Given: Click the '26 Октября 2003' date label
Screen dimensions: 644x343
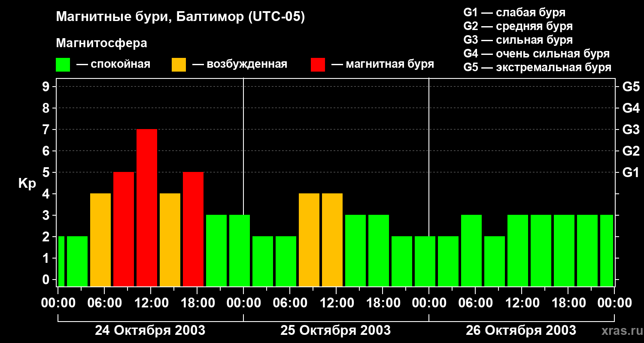Looking at the screenshot, I should point(521,331).
